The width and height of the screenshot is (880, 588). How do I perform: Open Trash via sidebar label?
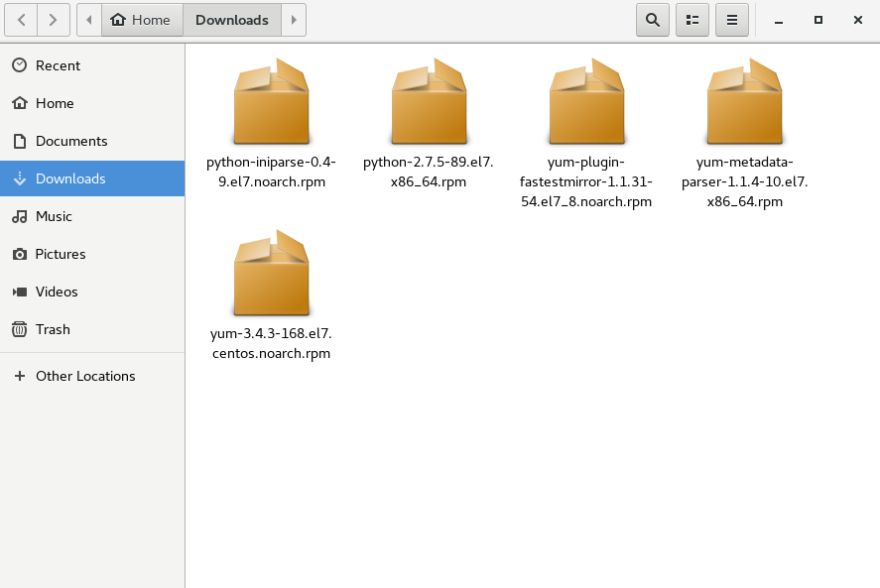coord(53,329)
